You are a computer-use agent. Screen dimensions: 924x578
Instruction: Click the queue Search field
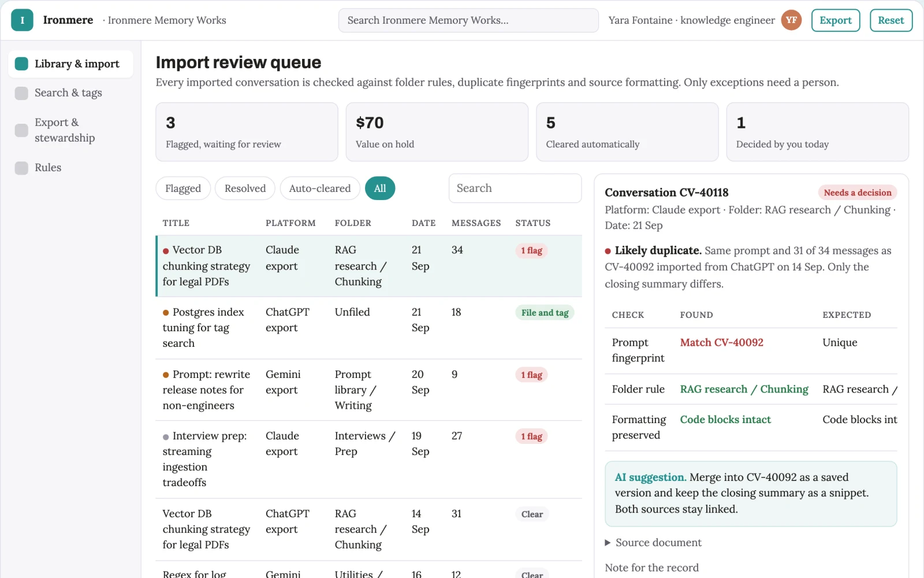[x=515, y=188]
